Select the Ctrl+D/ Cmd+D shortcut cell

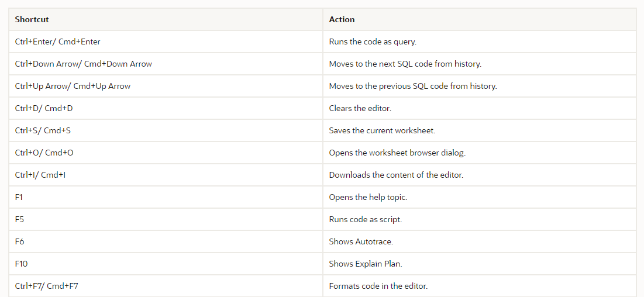click(x=166, y=108)
